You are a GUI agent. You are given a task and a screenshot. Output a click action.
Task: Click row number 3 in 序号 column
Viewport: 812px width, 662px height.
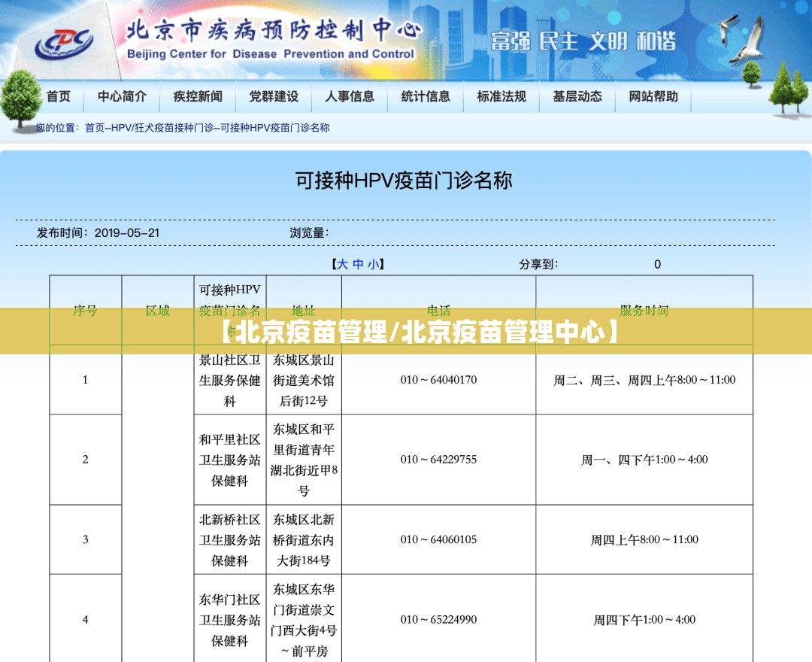pos(86,539)
